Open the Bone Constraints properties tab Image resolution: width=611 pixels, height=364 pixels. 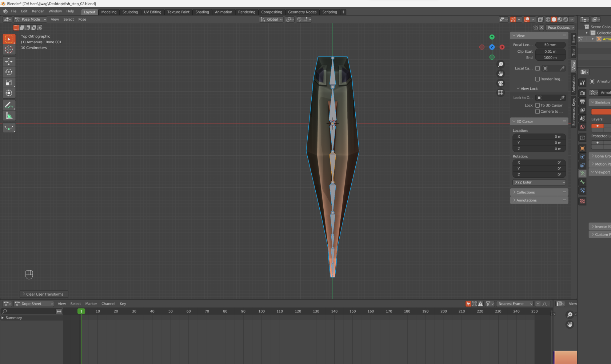(x=582, y=191)
